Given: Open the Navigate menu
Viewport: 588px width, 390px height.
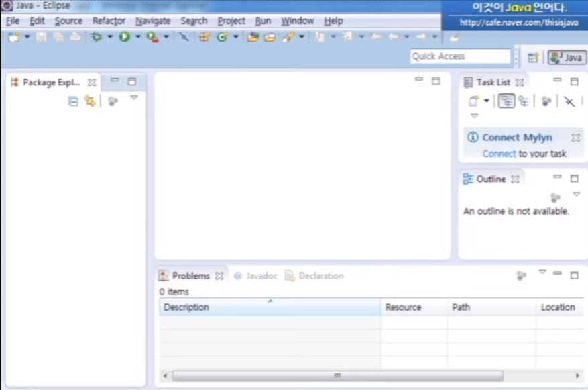Looking at the screenshot, I should 153,21.
